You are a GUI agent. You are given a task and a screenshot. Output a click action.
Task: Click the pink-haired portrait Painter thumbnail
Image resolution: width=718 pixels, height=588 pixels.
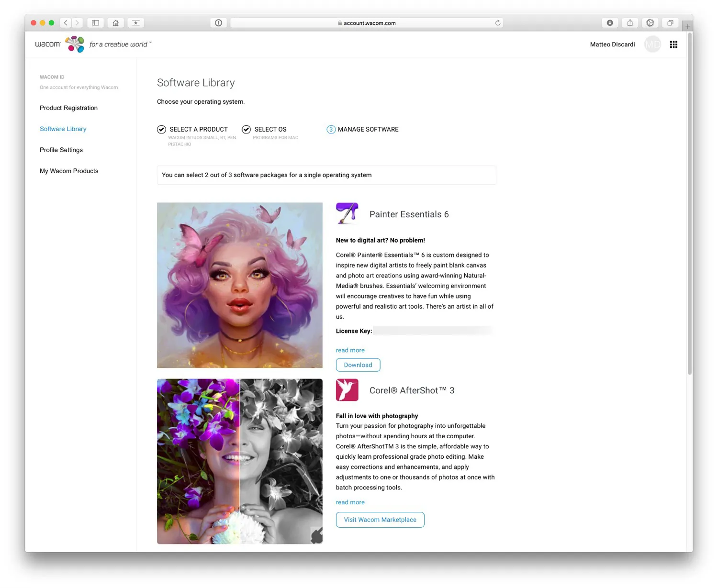click(x=240, y=285)
